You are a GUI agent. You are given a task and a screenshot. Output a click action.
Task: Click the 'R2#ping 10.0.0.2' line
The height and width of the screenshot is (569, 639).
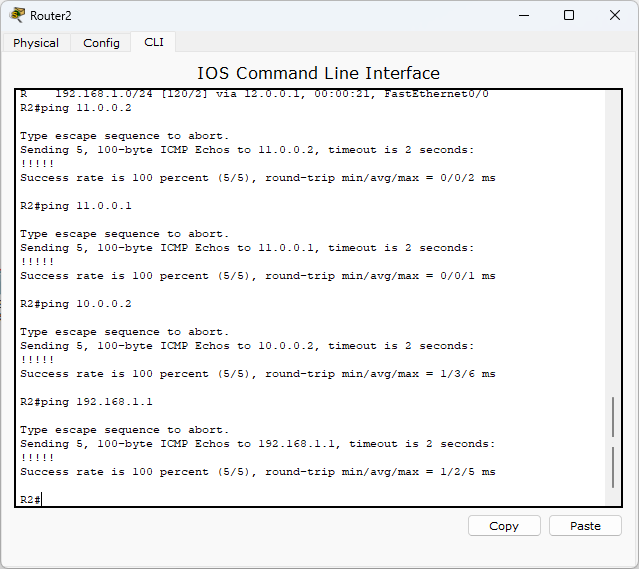click(76, 304)
